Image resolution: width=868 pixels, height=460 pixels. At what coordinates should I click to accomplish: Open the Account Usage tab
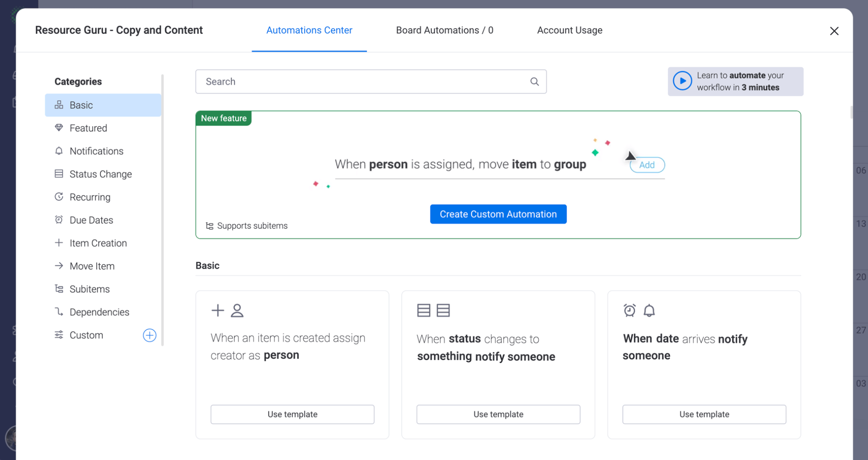(x=569, y=30)
